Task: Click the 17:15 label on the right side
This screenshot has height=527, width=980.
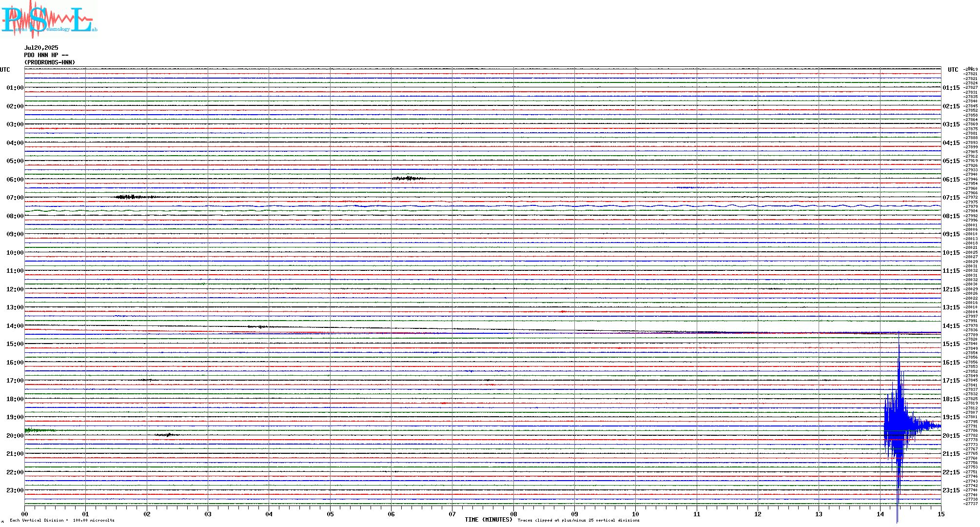Action: point(951,381)
